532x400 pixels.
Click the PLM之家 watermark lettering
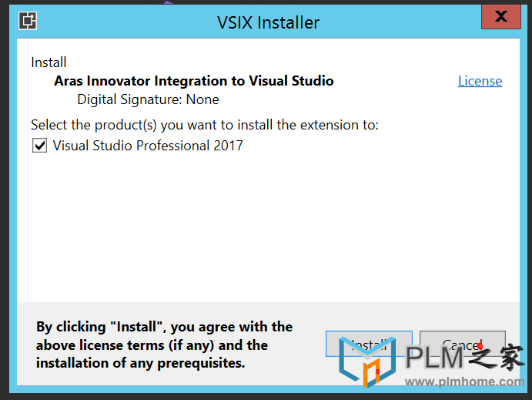point(465,357)
